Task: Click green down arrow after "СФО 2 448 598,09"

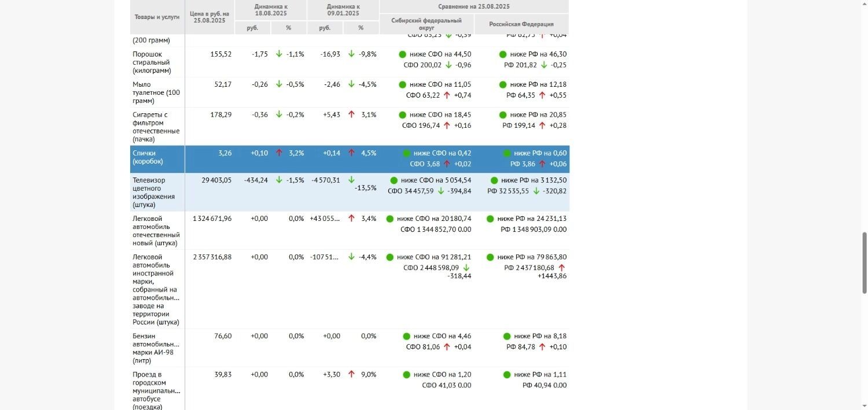Action: tap(466, 268)
